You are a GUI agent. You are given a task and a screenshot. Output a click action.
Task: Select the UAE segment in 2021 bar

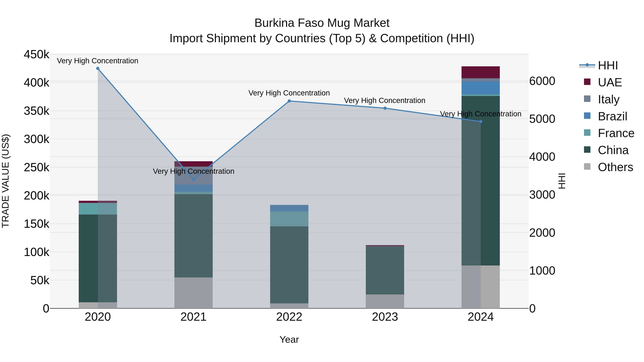pos(194,164)
